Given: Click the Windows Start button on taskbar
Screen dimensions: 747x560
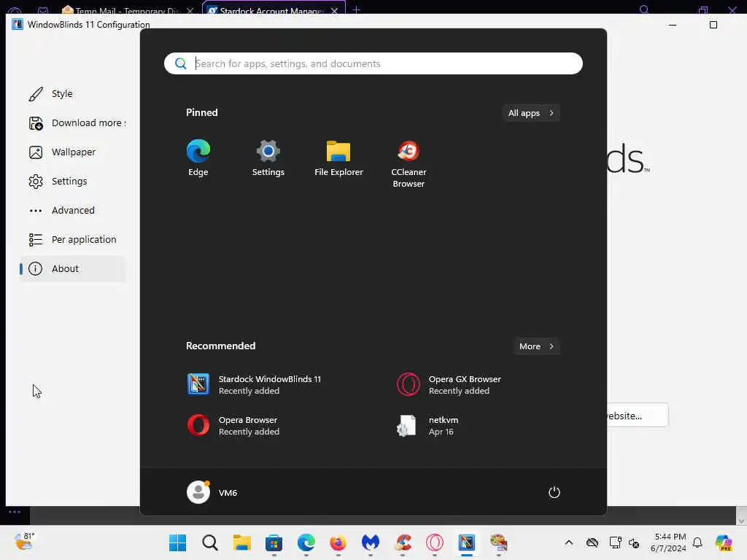Looking at the screenshot, I should click(178, 542).
